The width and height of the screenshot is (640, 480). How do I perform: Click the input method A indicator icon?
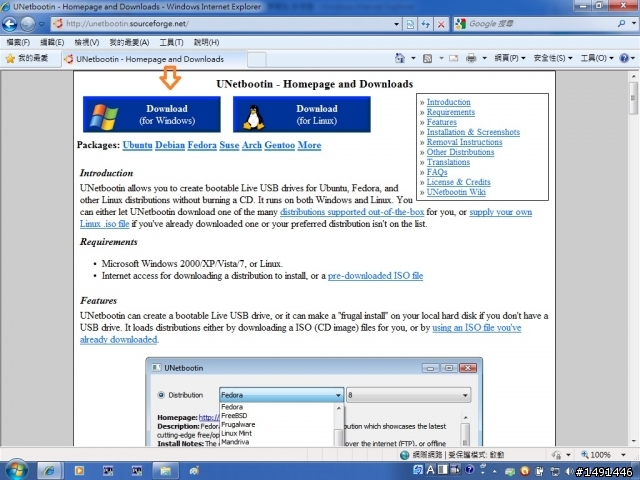coord(430,470)
